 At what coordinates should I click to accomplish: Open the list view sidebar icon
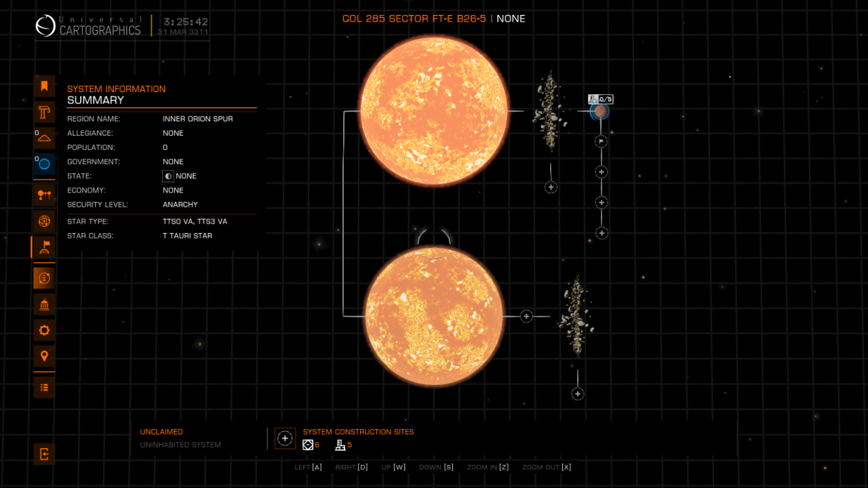coord(44,388)
